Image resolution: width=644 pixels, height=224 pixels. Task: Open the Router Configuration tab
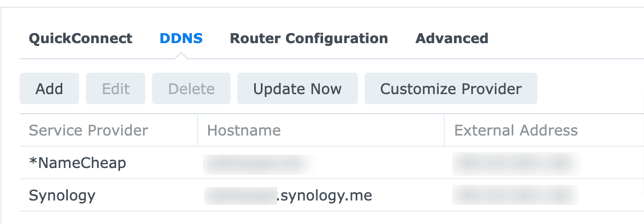pos(309,39)
